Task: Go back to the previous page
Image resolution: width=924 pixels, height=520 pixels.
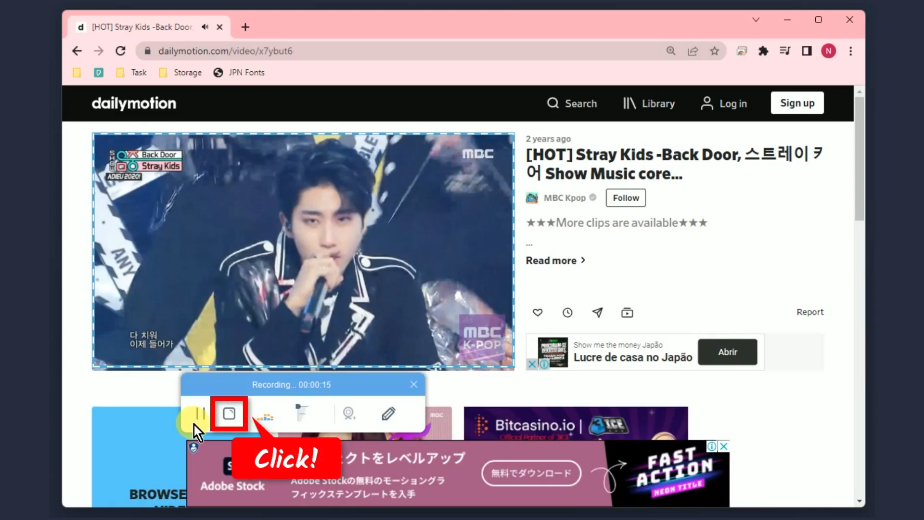Action: 77,51
